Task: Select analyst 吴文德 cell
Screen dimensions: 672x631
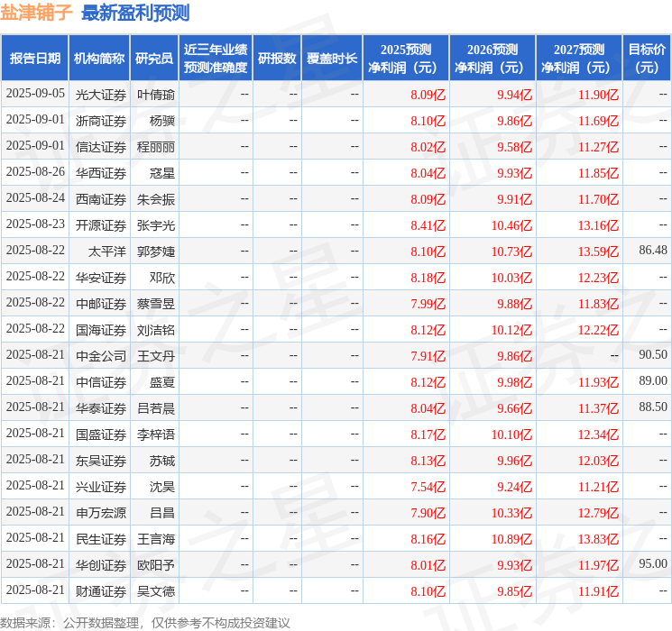Action: (x=156, y=591)
